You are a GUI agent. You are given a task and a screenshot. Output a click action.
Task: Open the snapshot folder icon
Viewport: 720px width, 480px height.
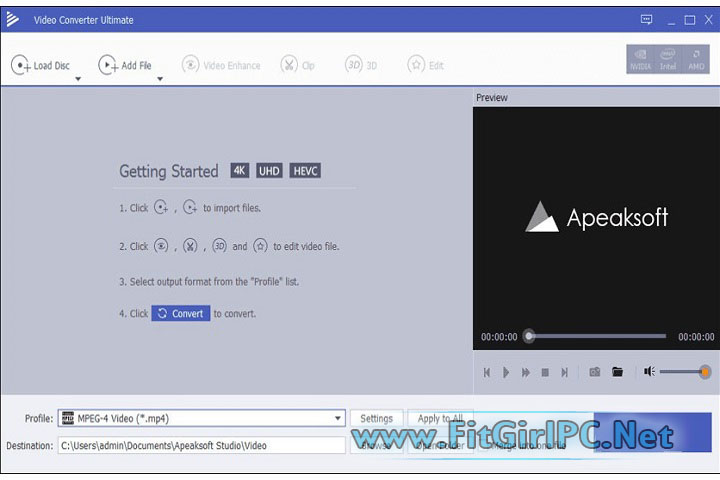pos(618,372)
